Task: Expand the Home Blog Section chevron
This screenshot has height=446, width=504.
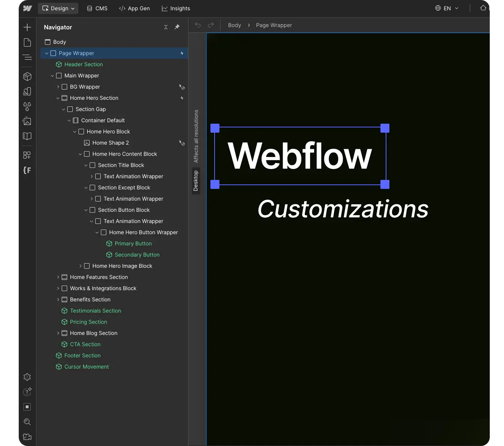Action: coord(58,333)
